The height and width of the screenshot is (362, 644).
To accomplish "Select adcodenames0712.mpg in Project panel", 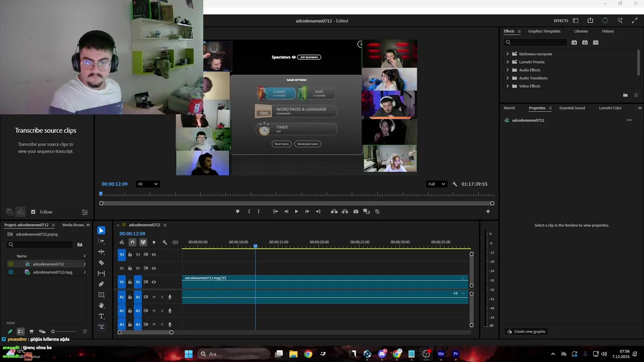I will click(52, 272).
